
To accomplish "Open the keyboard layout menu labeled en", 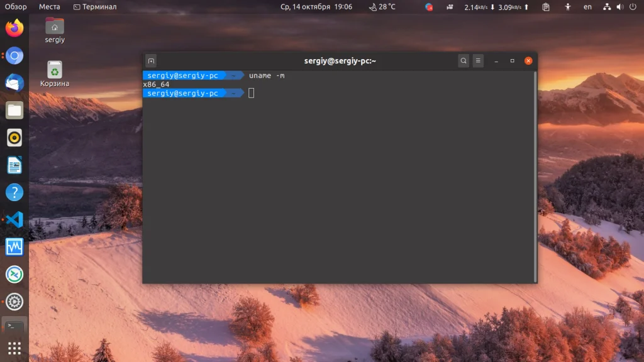I will (587, 7).
